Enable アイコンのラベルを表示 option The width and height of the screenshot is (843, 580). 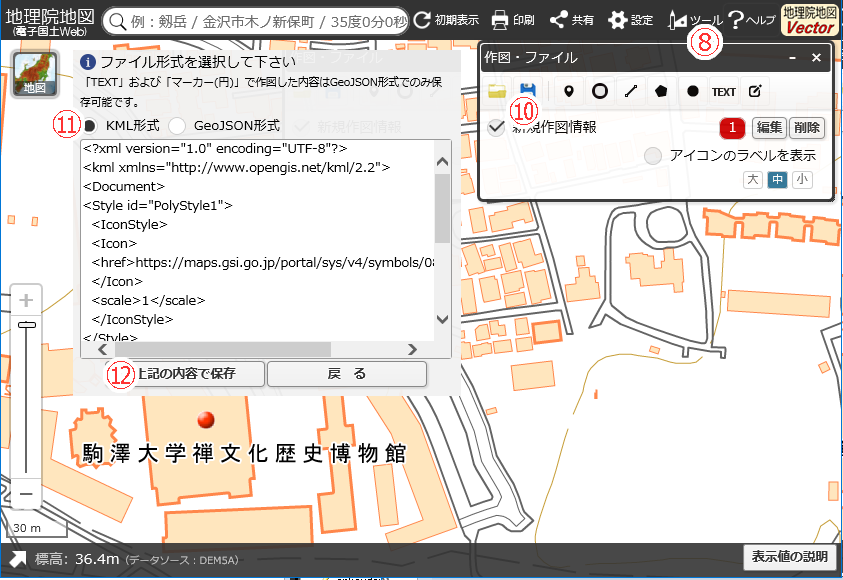(x=653, y=155)
